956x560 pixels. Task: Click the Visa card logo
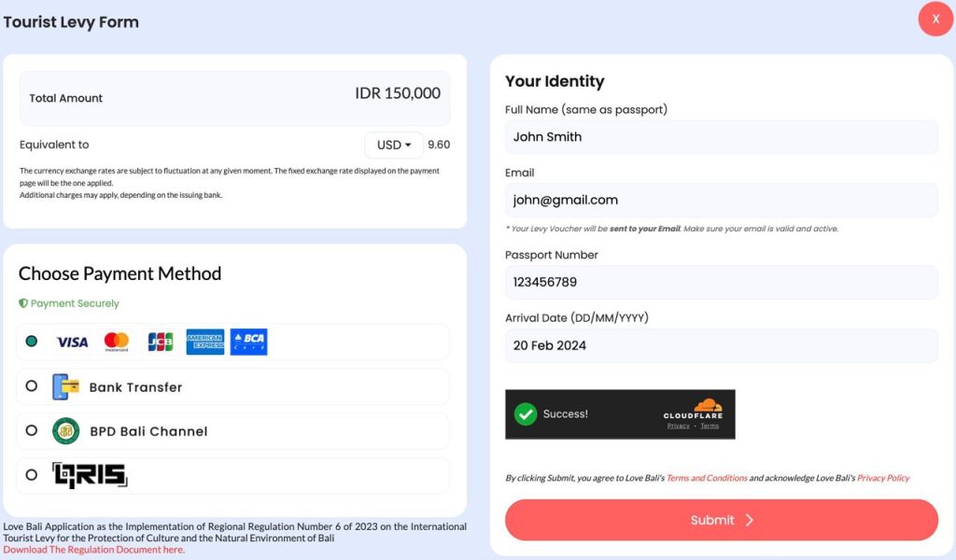(72, 343)
